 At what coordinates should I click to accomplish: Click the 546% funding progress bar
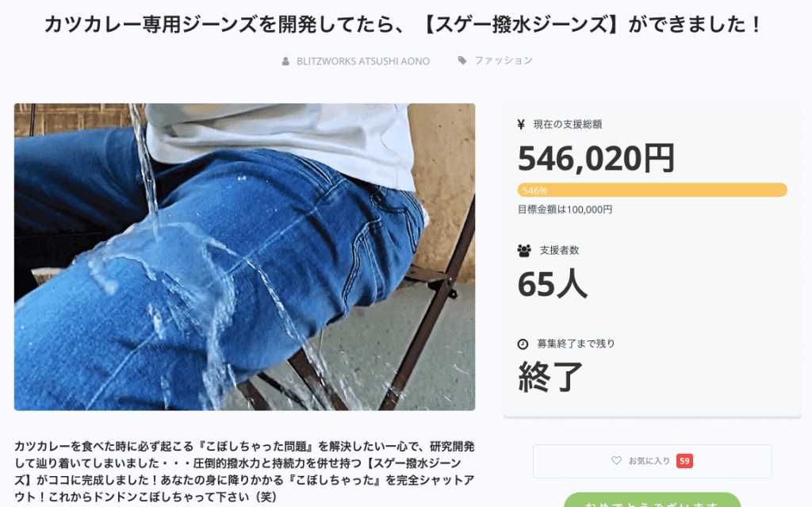(x=652, y=190)
